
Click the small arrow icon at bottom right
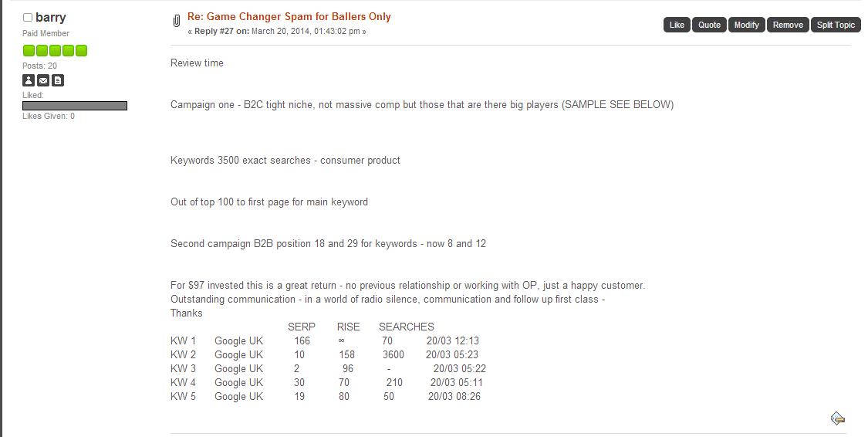837,418
